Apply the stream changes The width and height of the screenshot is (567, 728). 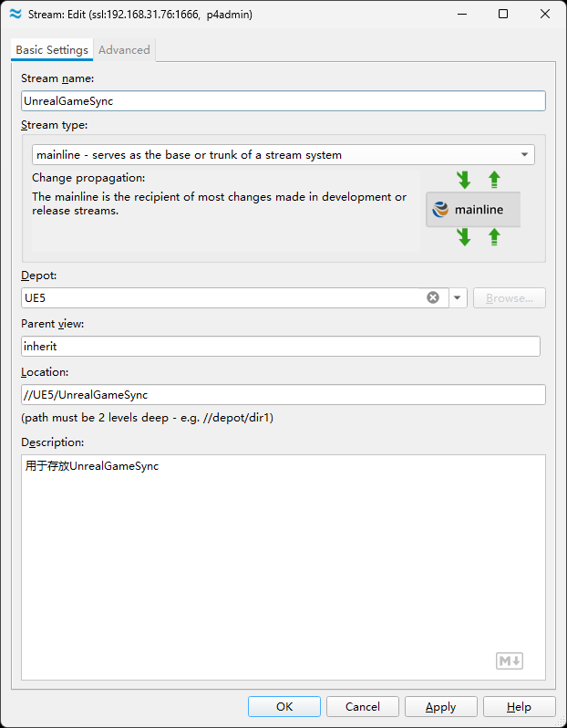pyautogui.click(x=441, y=707)
